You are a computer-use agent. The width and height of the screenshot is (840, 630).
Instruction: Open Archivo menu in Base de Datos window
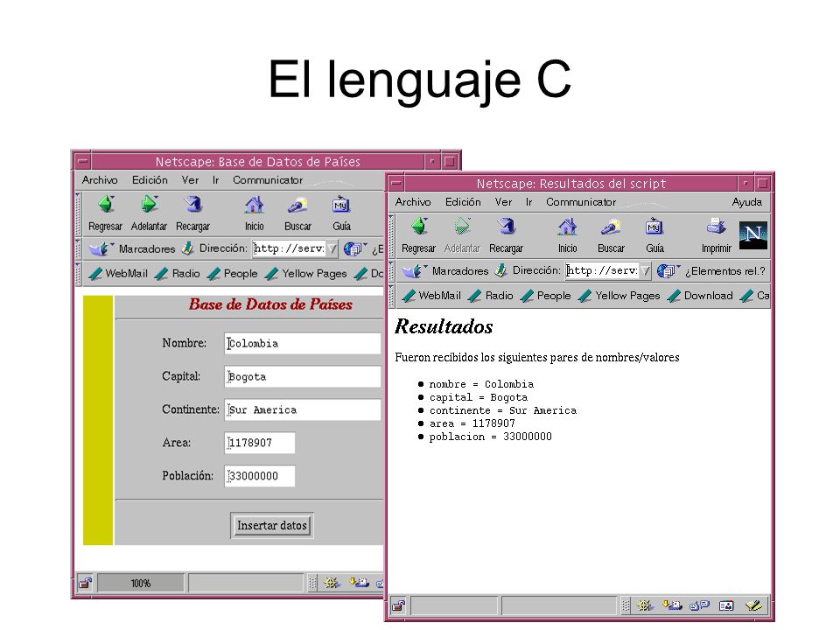click(x=100, y=180)
